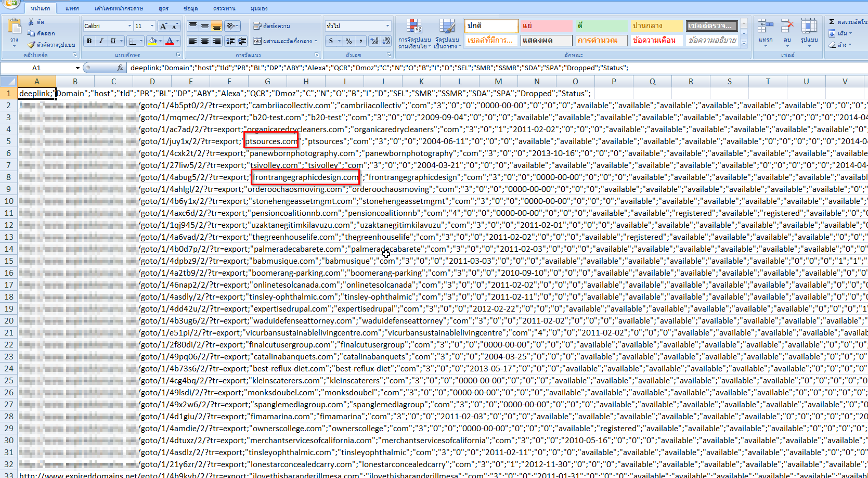Screen dimensions: 868x478
Task: Expand the font size dropdown
Action: coord(152,26)
